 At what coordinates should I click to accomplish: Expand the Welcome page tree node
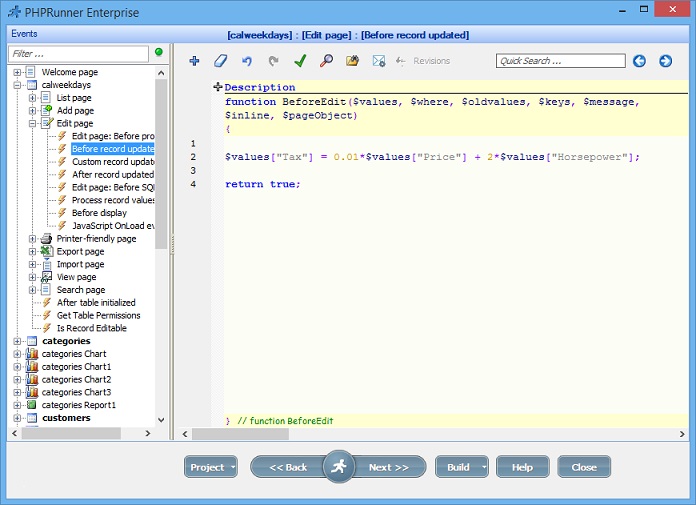18,72
